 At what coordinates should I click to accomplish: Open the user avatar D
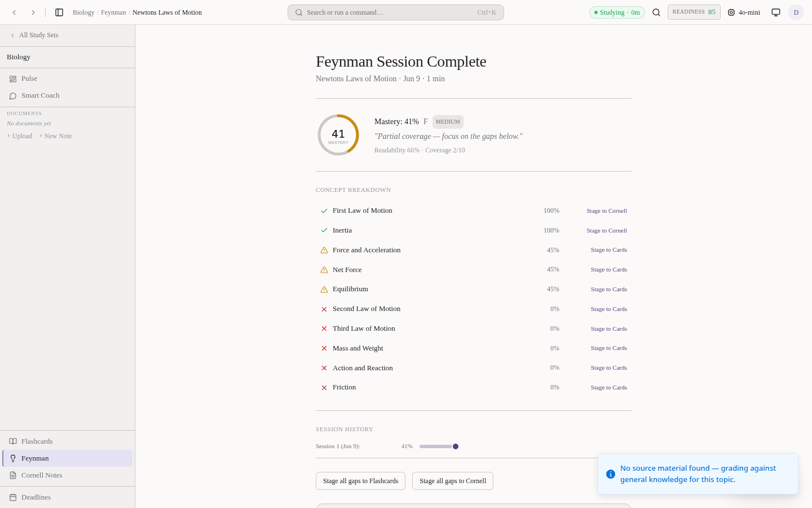coord(796,12)
